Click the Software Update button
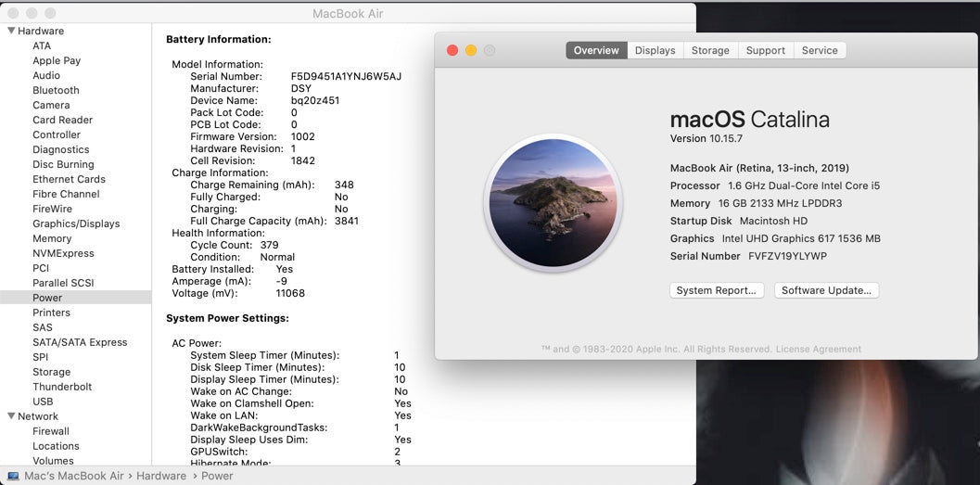Image resolution: width=980 pixels, height=485 pixels. click(826, 290)
